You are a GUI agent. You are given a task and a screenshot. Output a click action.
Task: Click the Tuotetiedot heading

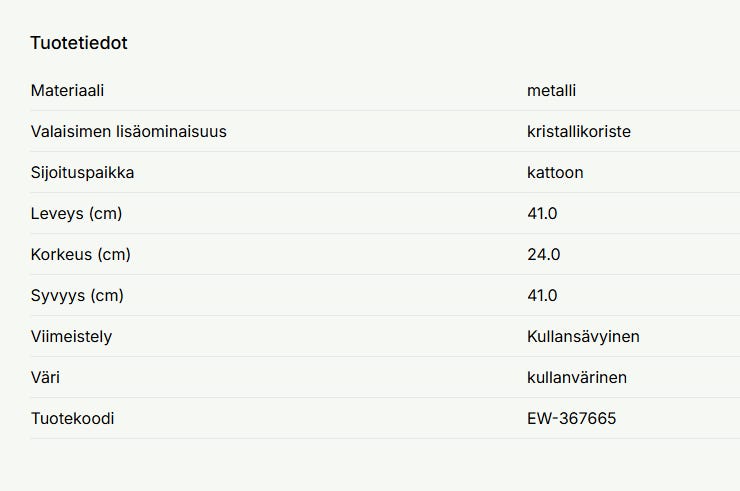79,43
